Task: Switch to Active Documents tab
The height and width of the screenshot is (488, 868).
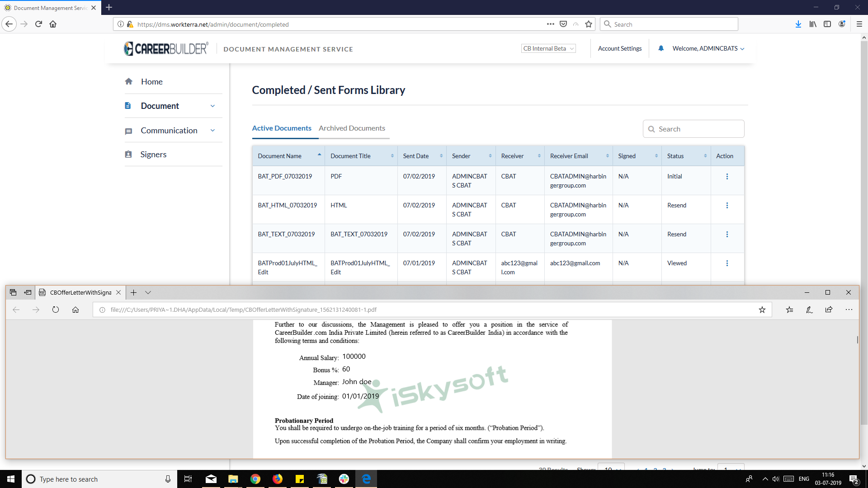Action: point(282,128)
